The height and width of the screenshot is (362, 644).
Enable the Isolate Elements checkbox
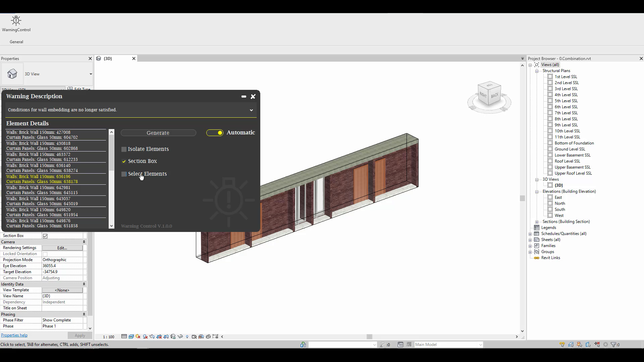[x=124, y=149]
